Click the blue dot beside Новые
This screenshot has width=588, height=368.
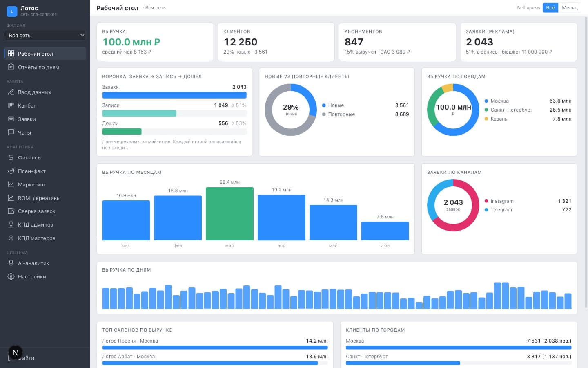coord(324,105)
